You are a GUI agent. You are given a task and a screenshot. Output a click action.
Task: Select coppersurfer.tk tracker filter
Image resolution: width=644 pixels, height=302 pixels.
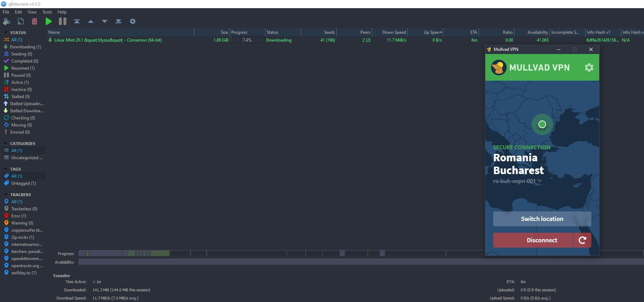coord(24,230)
